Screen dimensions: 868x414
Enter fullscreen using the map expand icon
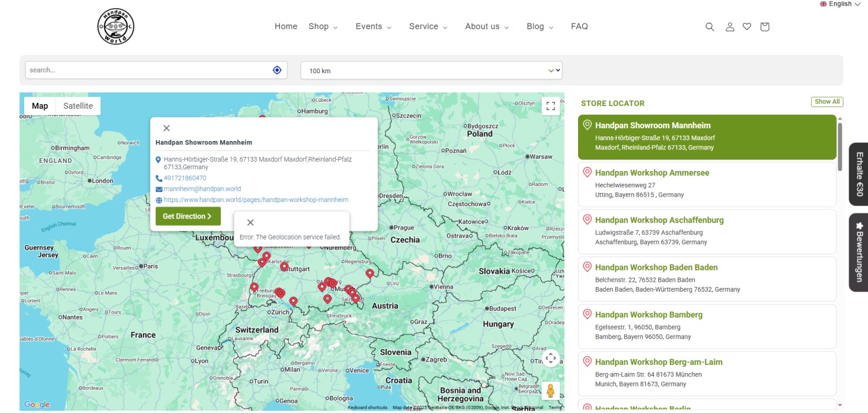(550, 105)
